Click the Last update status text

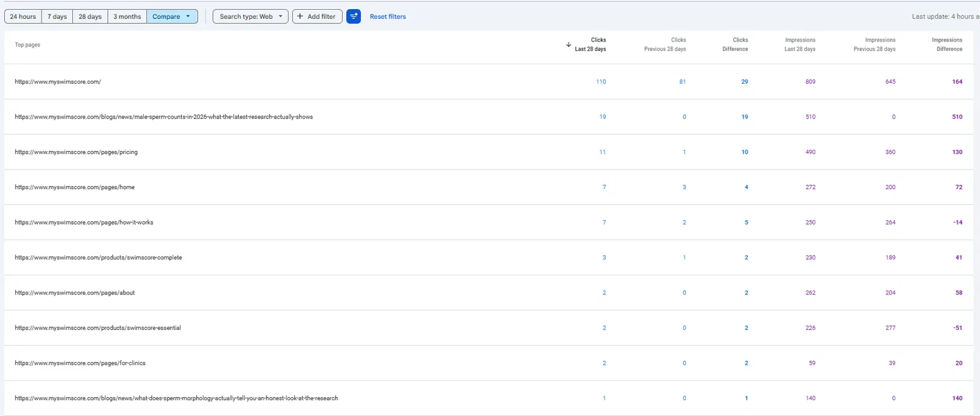point(945,17)
